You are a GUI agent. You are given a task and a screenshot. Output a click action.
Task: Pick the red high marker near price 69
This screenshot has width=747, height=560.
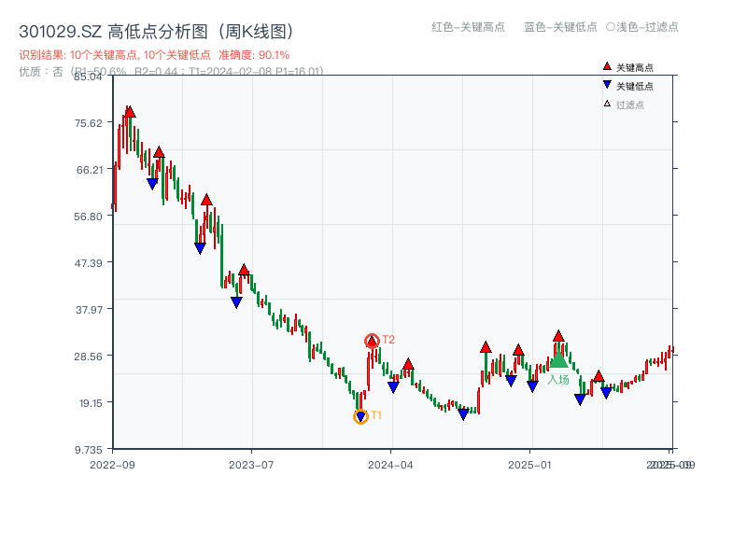159,152
